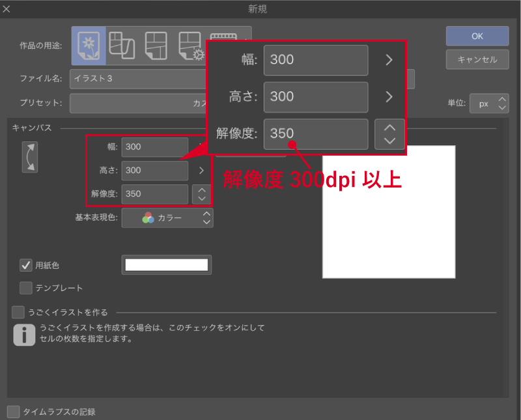This screenshot has height=420, width=521.
Task: Open the white paper color swatch
Action: point(166,264)
